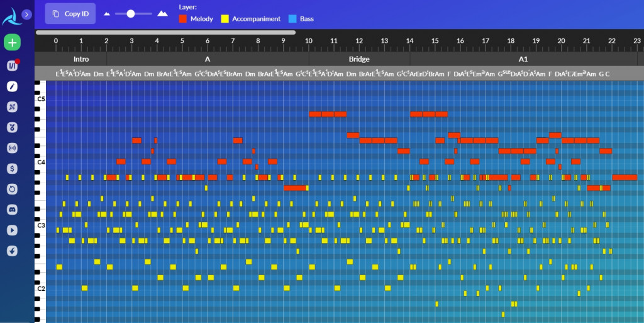Click the Melody layer label
Screen dimensions: 644x323
click(202, 19)
